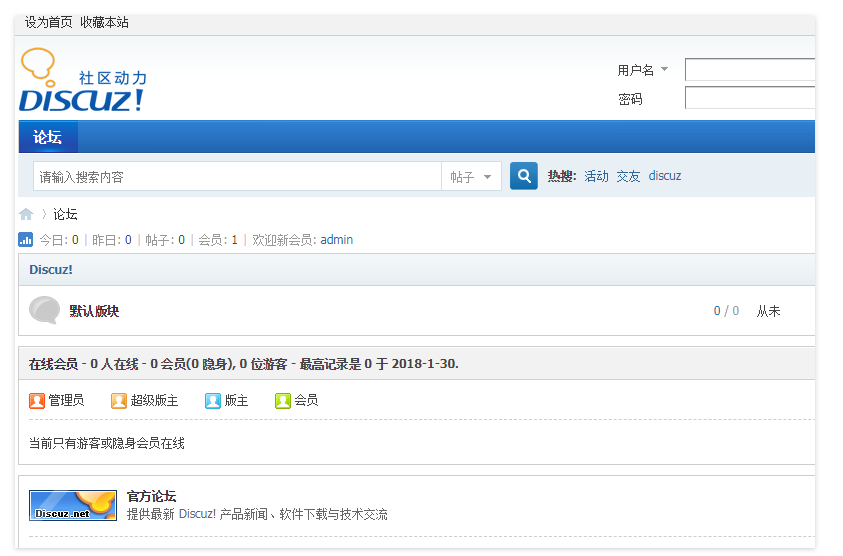This screenshot has width=843, height=556.
Task: Click the admin new member link
Action: coord(336,240)
